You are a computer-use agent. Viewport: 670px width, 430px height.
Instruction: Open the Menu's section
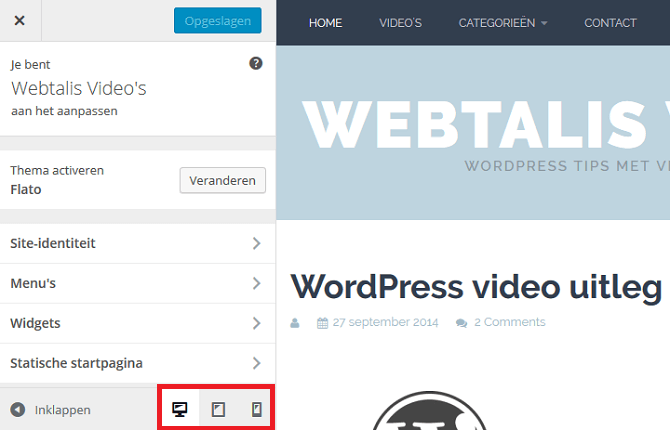click(138, 283)
